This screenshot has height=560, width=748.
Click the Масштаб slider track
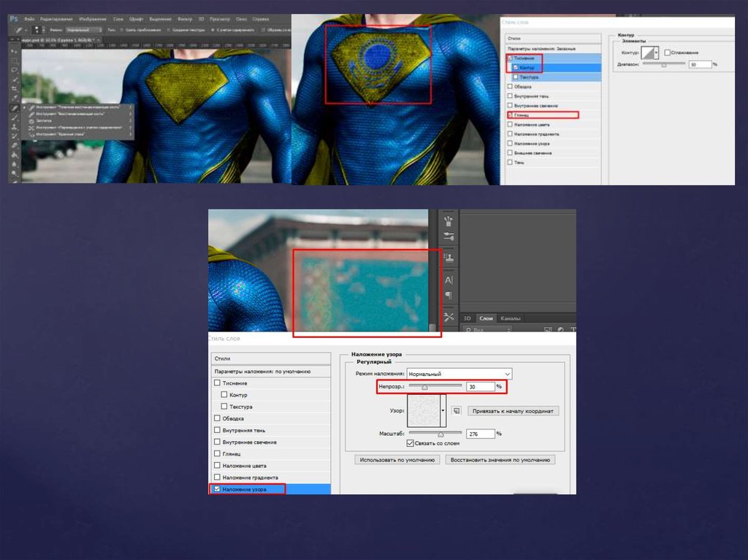(x=435, y=433)
